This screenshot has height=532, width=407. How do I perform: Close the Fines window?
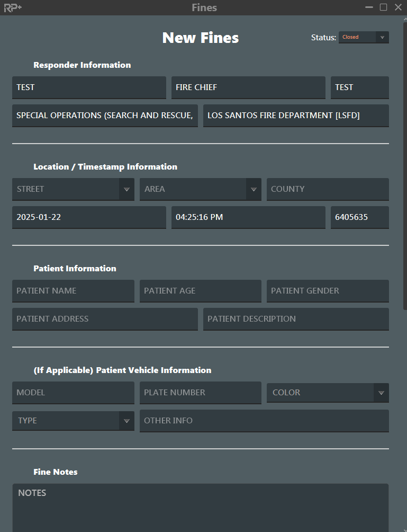click(397, 7)
